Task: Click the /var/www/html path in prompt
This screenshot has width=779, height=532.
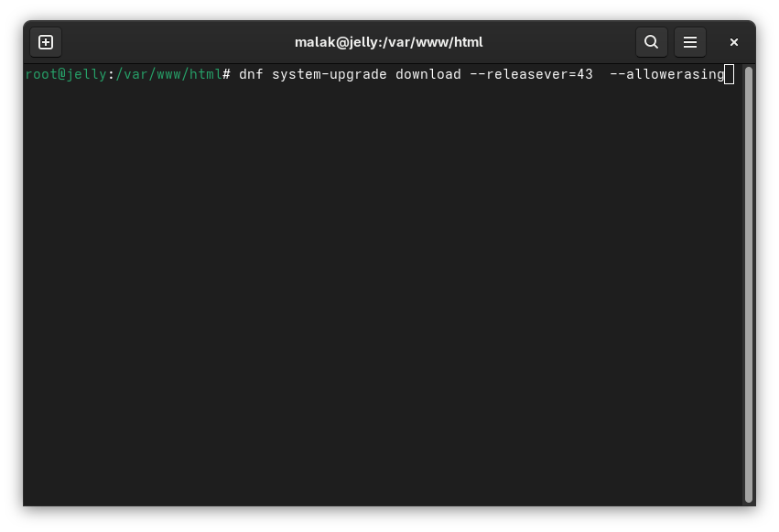Action: tap(168, 74)
